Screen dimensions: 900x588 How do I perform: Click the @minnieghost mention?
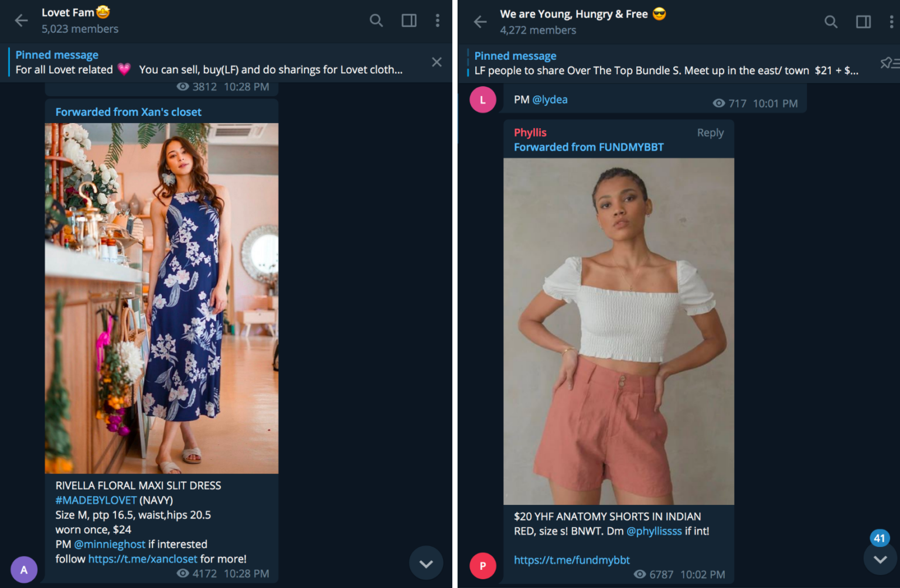point(109,544)
